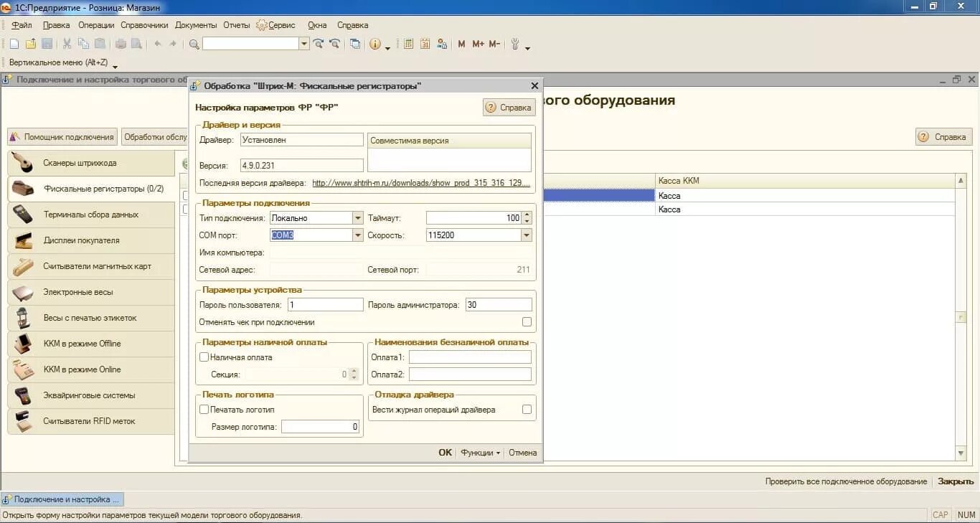Toggle Отменять чек при подключении checkbox
The height and width of the screenshot is (523, 980).
pyautogui.click(x=527, y=322)
